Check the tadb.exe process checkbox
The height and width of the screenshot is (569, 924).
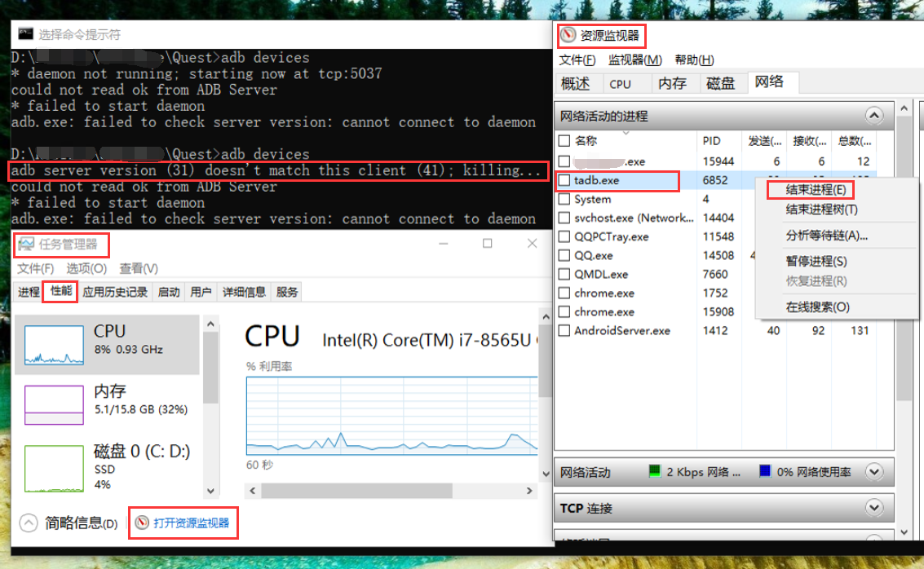[564, 180]
